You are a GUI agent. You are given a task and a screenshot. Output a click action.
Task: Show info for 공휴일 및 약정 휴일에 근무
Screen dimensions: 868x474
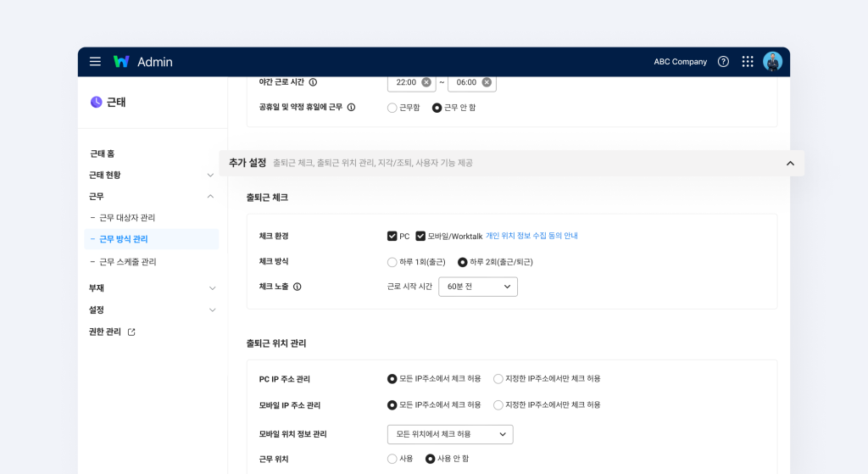pos(351,108)
